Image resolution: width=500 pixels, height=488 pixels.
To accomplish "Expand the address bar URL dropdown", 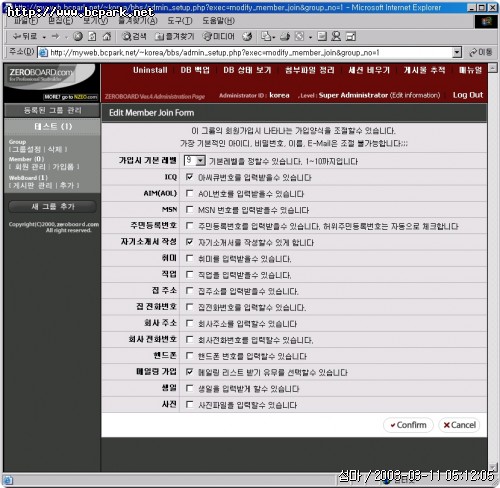I will click(457, 52).
